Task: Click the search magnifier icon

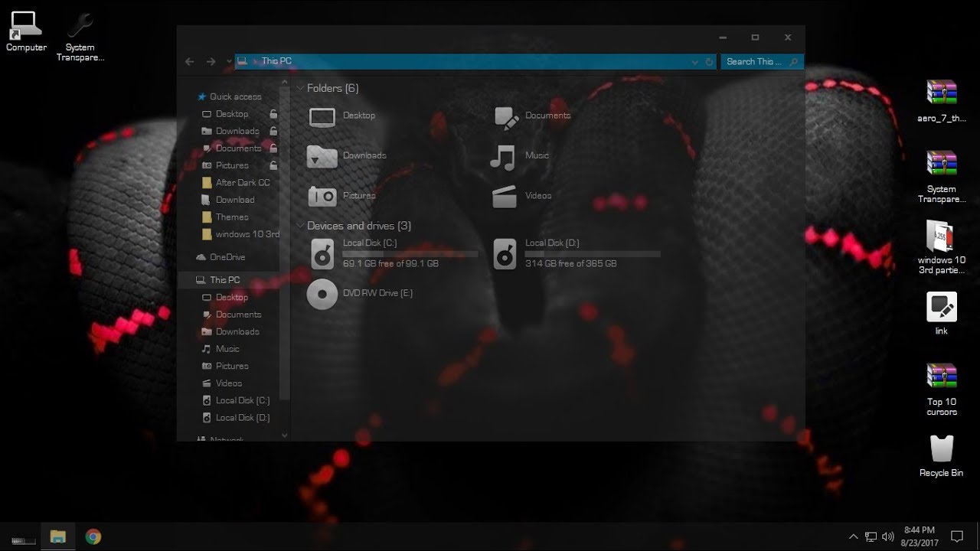Action: click(x=794, y=62)
